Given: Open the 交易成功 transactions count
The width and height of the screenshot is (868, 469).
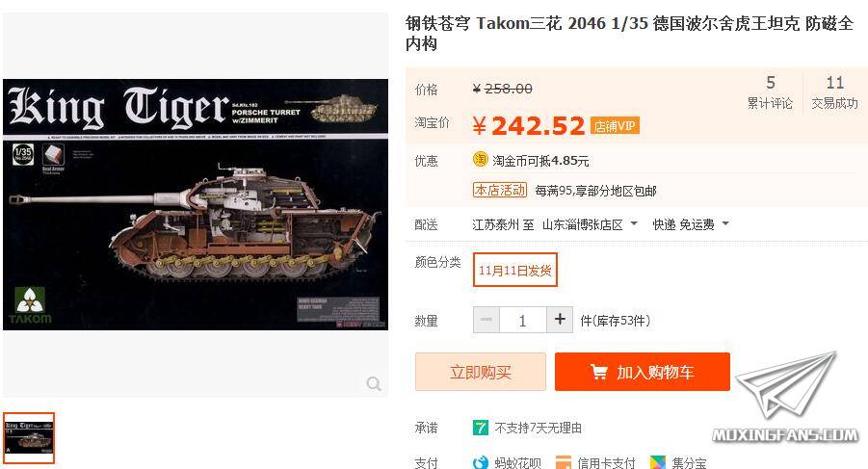Looking at the screenshot, I should [x=834, y=92].
